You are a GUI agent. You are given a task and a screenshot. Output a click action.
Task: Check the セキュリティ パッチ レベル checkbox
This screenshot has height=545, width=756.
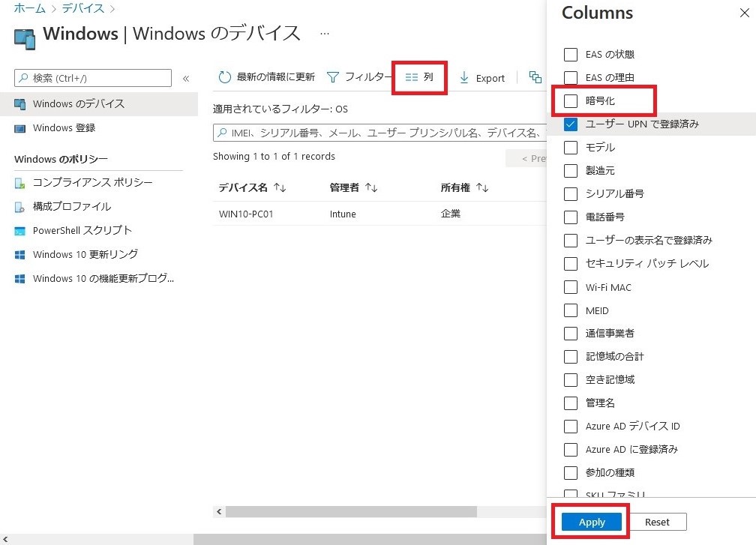point(570,264)
